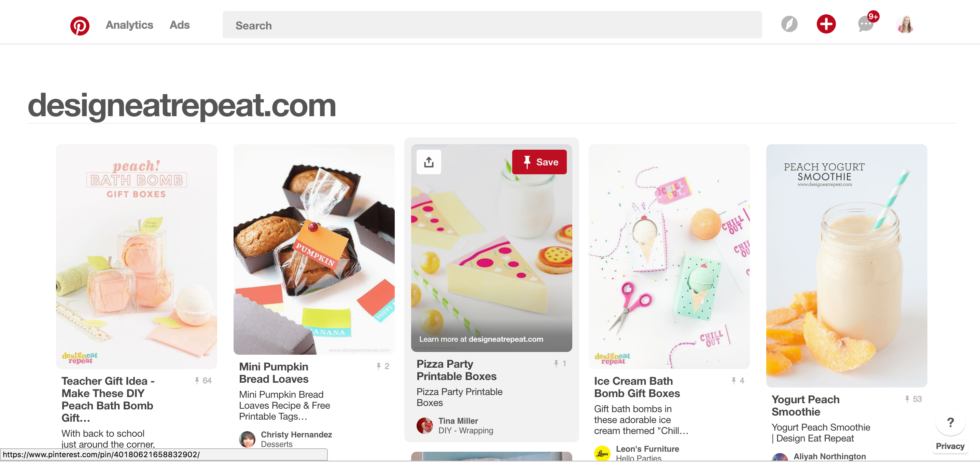
Task: Open the Ads menu
Action: pyautogui.click(x=180, y=25)
